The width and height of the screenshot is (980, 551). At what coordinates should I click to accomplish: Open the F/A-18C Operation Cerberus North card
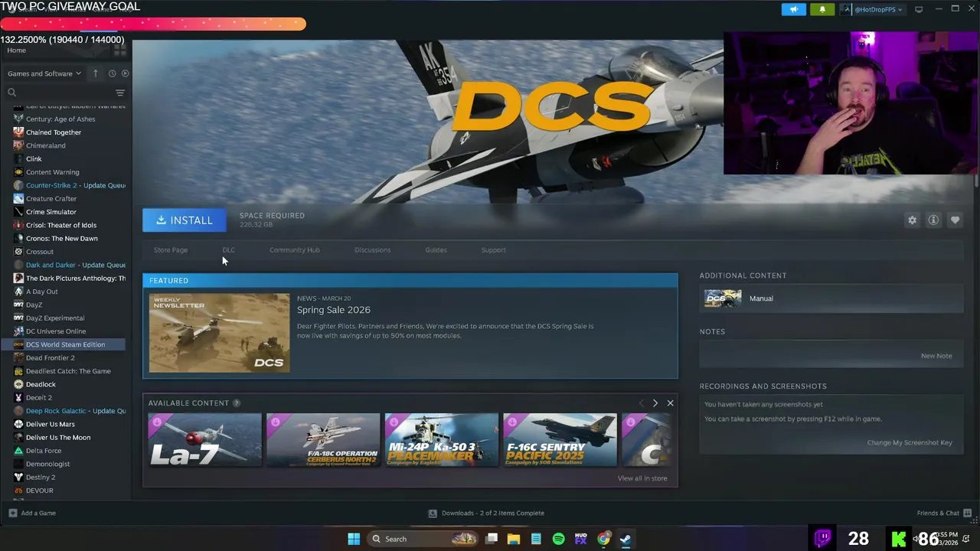coord(323,440)
